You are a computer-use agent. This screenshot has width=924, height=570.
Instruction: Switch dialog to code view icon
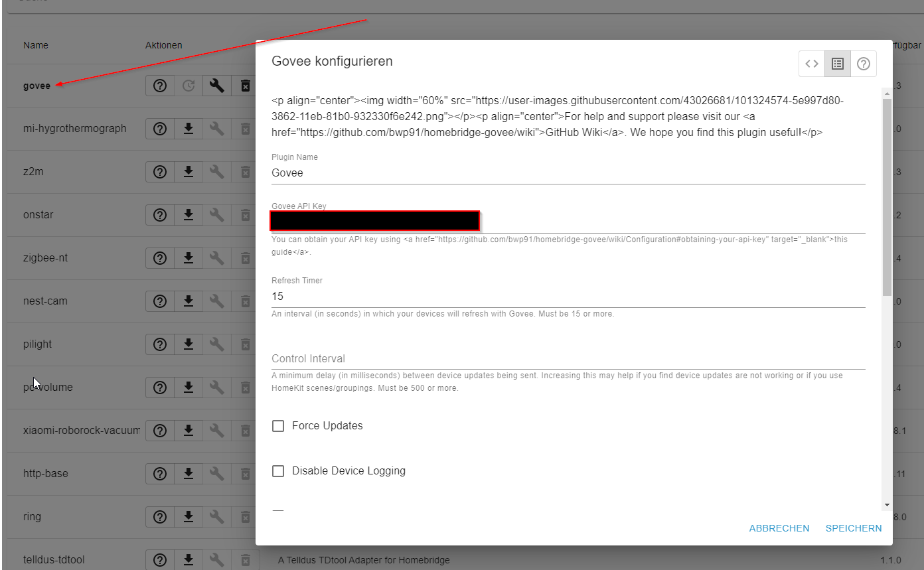(x=812, y=64)
